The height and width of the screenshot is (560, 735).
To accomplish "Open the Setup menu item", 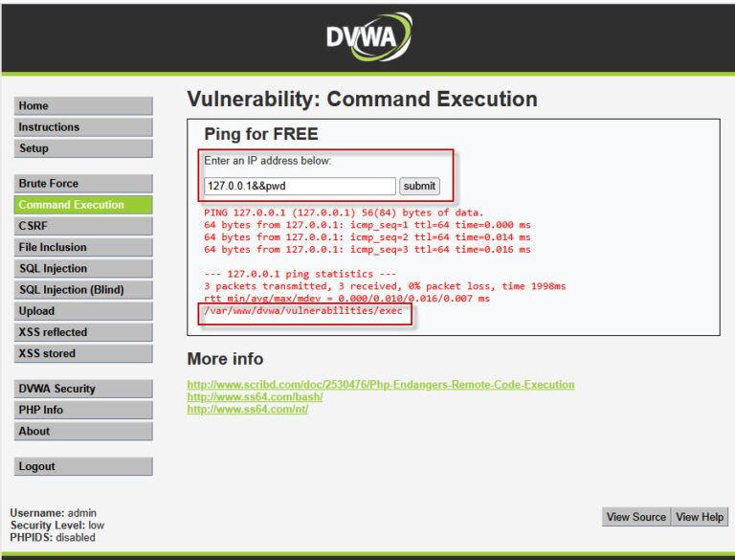I will pyautogui.click(x=83, y=148).
